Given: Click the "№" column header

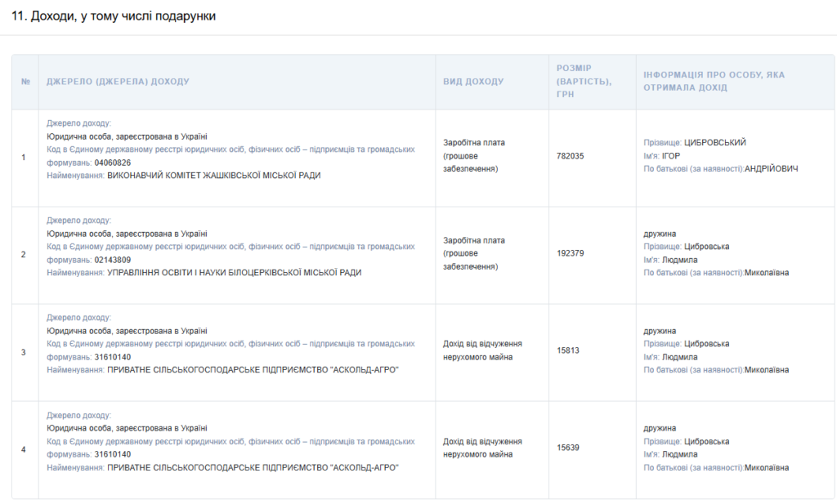Looking at the screenshot, I should (25, 82).
